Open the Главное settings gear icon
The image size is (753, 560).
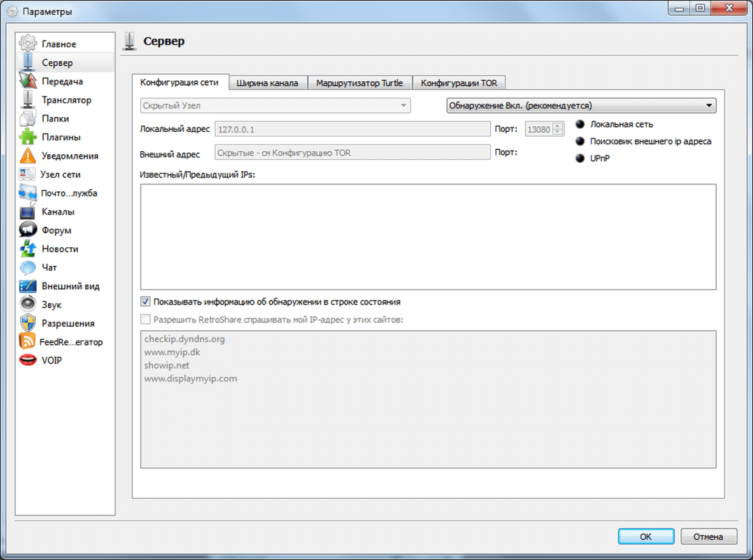click(28, 44)
